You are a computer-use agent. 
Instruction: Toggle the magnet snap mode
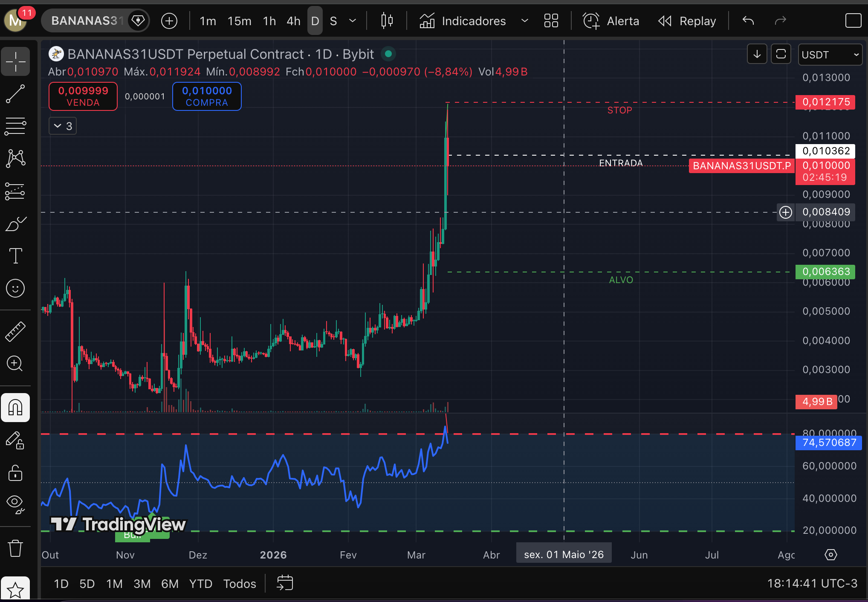(15, 408)
